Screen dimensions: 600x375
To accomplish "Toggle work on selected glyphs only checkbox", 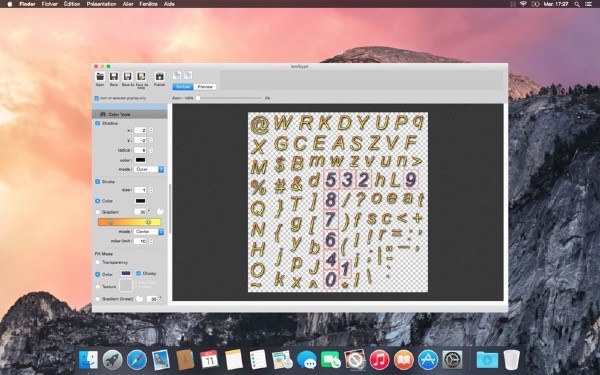I will pyautogui.click(x=97, y=98).
